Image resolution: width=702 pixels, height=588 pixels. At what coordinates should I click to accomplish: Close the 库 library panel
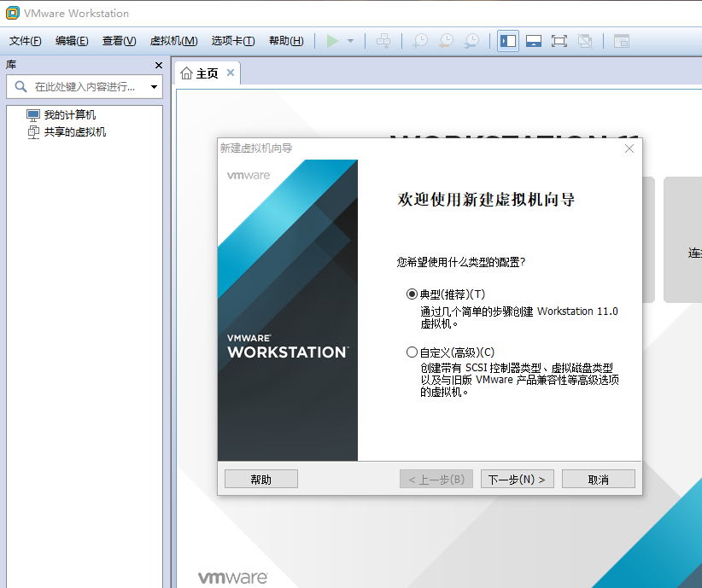click(159, 66)
